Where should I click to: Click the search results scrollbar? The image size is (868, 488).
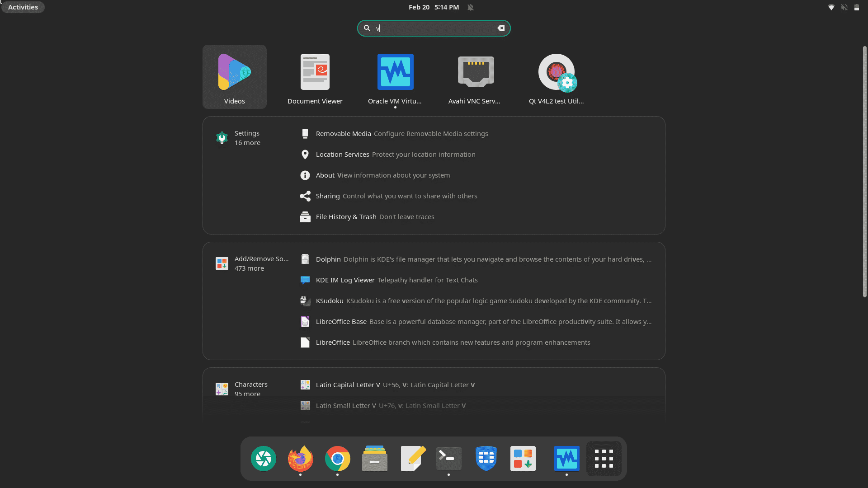(864, 172)
